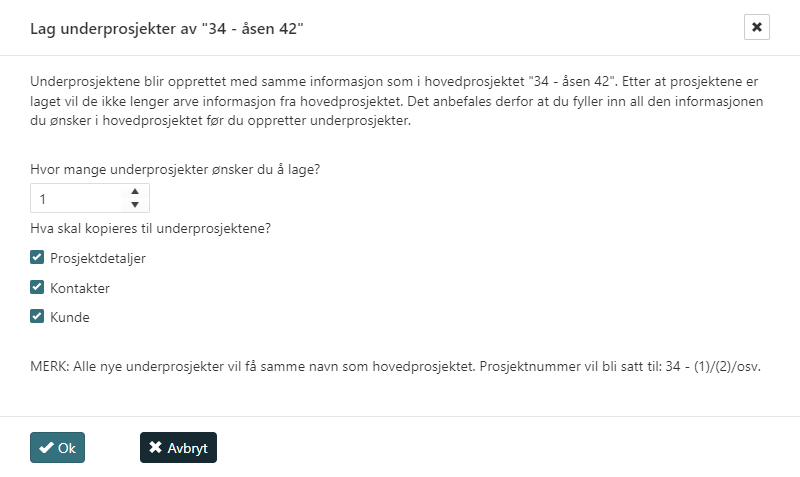Increase the number of underprosjekter with the up arrow
The width and height of the screenshot is (800, 477).
135,191
